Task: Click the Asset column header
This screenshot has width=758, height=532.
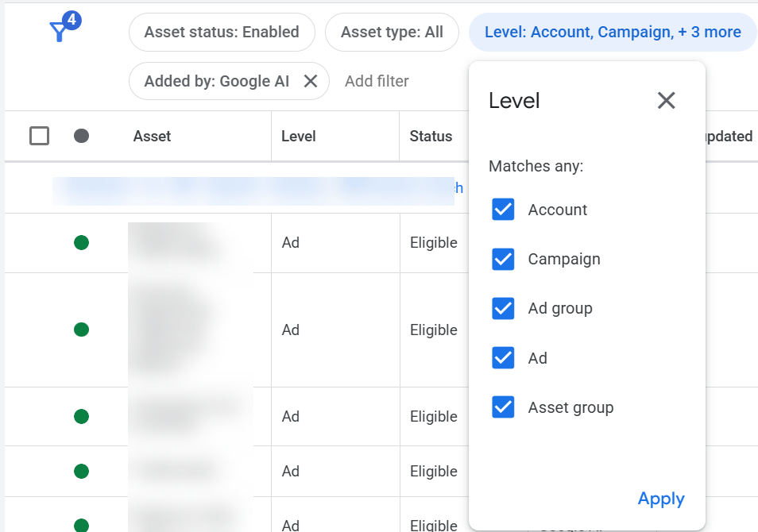Action: click(x=152, y=136)
